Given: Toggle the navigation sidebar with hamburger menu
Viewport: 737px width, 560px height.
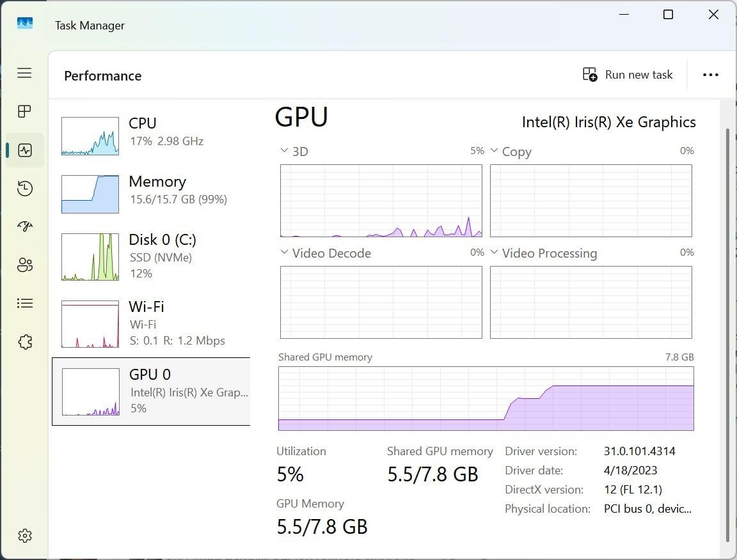Looking at the screenshot, I should click(24, 73).
